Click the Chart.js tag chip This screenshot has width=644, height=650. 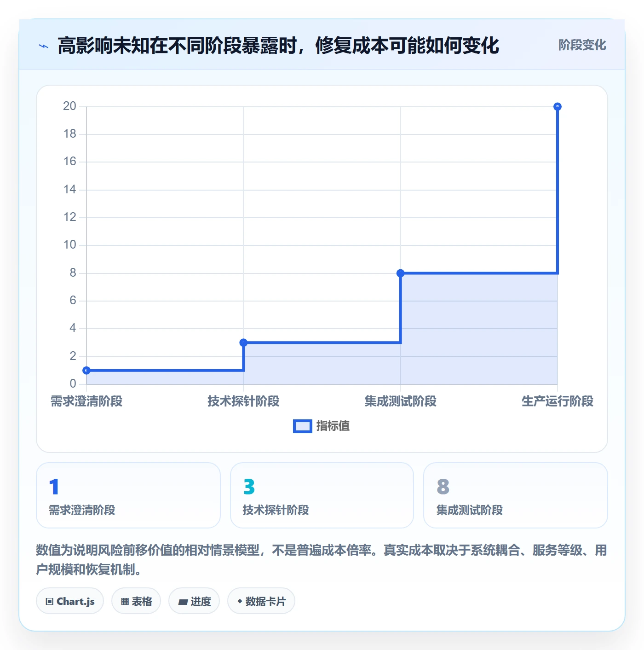pyautogui.click(x=70, y=601)
